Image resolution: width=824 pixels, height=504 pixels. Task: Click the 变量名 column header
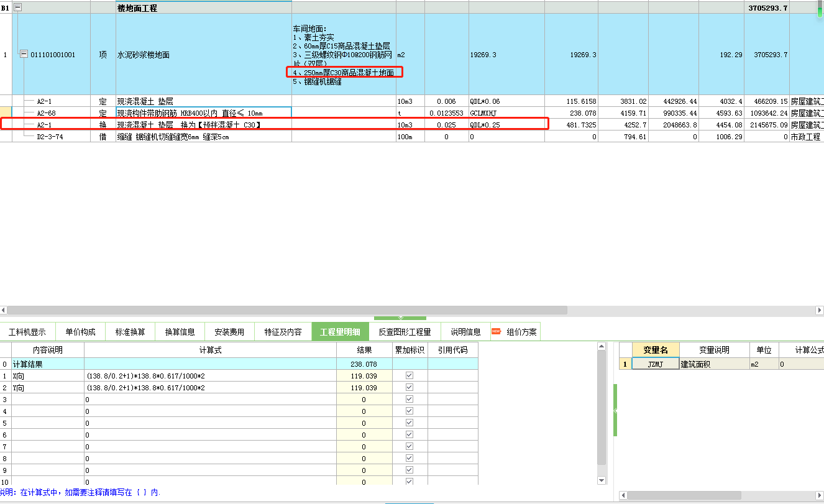(656, 350)
